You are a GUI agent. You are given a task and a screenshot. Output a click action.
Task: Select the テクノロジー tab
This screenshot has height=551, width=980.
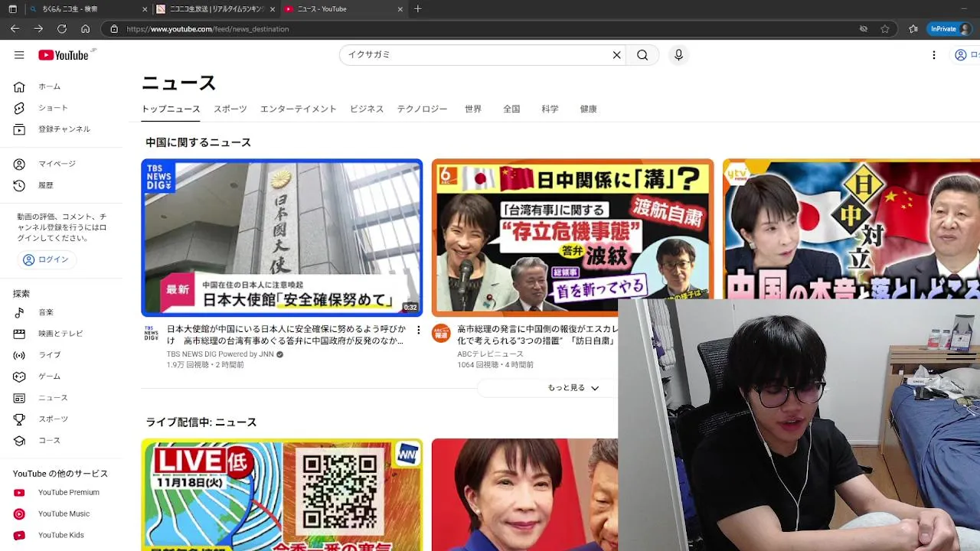422,109
